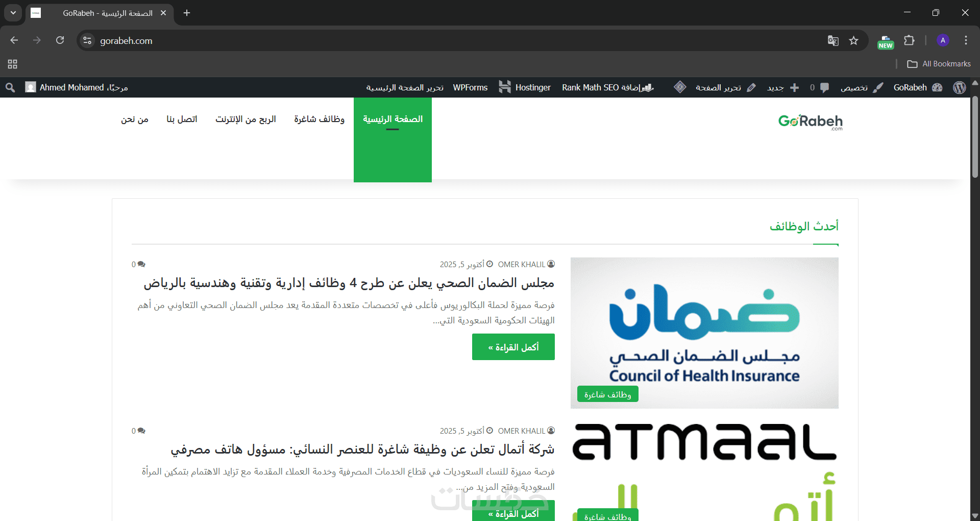Click the browser forward arrow

(x=37, y=40)
